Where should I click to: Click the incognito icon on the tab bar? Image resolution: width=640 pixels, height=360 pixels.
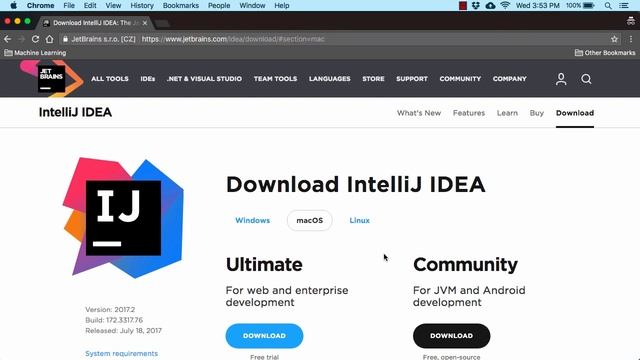631,21
